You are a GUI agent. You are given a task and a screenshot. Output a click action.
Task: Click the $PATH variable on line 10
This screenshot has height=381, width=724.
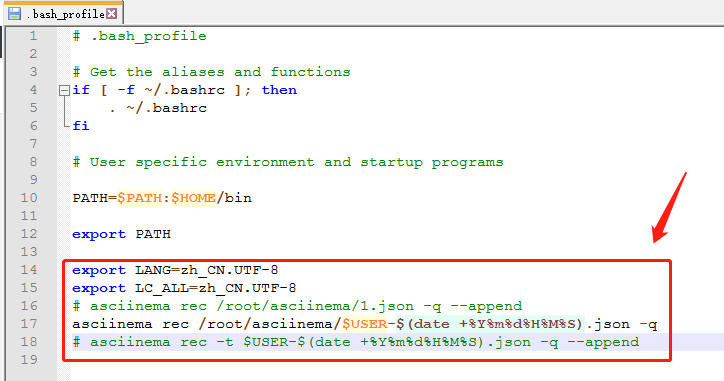[139, 198]
